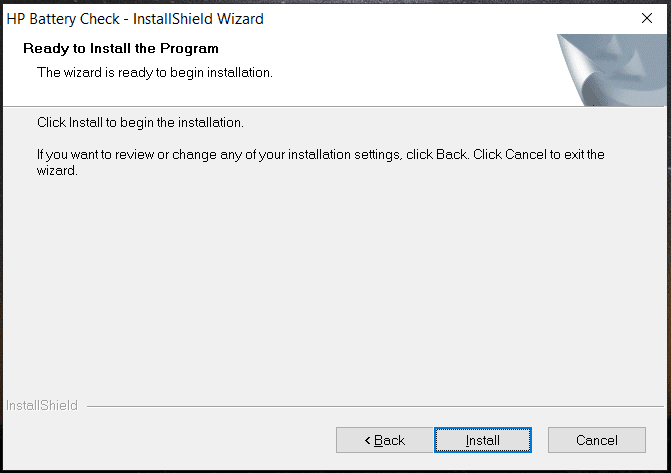671x473 pixels.
Task: Click the divider line beside InstallShield label
Action: click(375, 406)
